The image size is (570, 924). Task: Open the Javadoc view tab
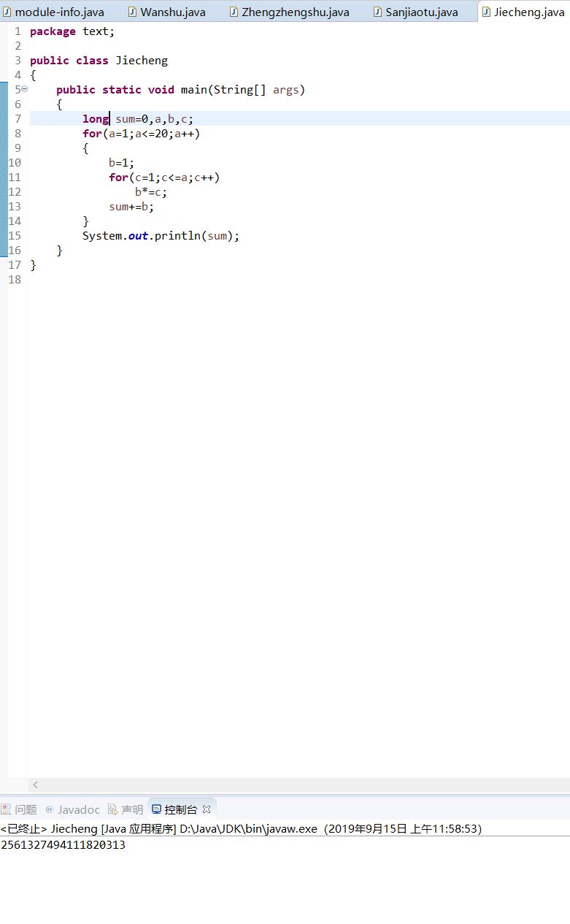click(72, 809)
